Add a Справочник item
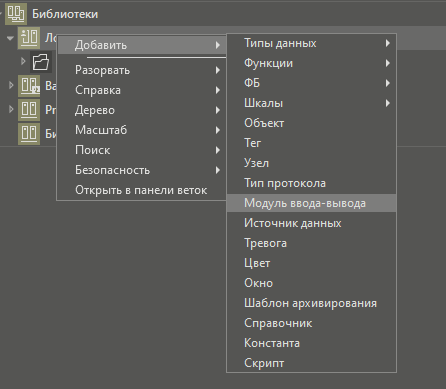Viewport: 446px width, 389px height. point(311,323)
